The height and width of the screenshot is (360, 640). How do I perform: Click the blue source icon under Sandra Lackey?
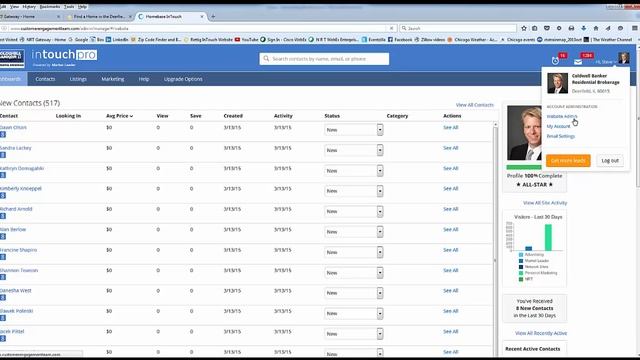pyautogui.click(x=3, y=155)
